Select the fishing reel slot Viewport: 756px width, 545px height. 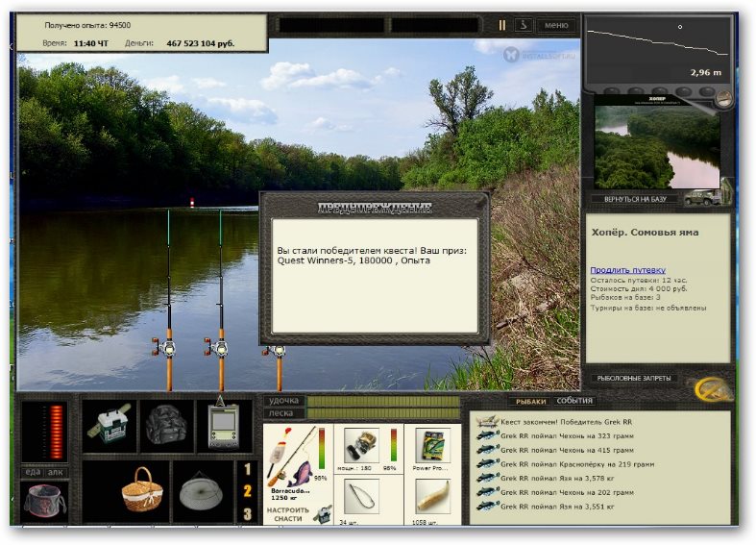[x=361, y=445]
